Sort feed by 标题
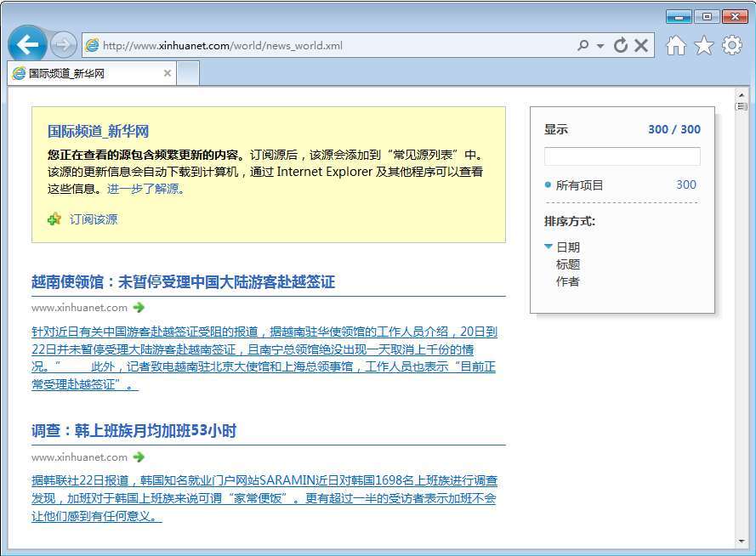This screenshot has width=756, height=556. (x=568, y=264)
